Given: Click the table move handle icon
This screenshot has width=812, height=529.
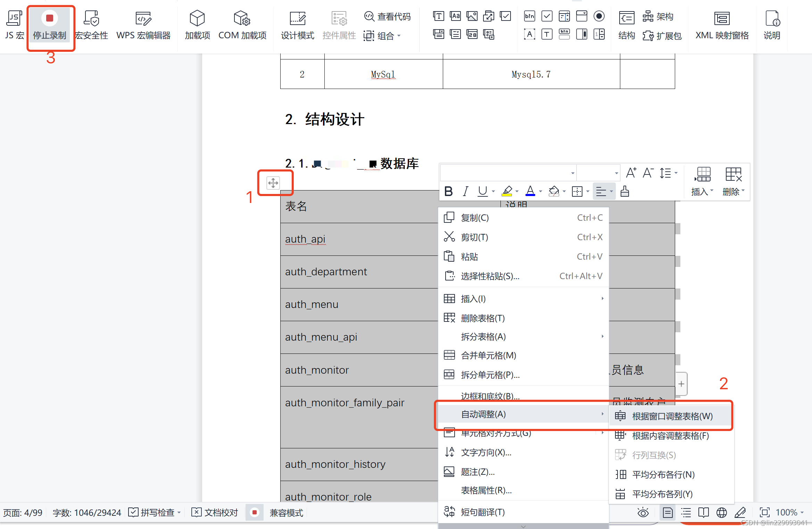Looking at the screenshot, I should (x=273, y=183).
